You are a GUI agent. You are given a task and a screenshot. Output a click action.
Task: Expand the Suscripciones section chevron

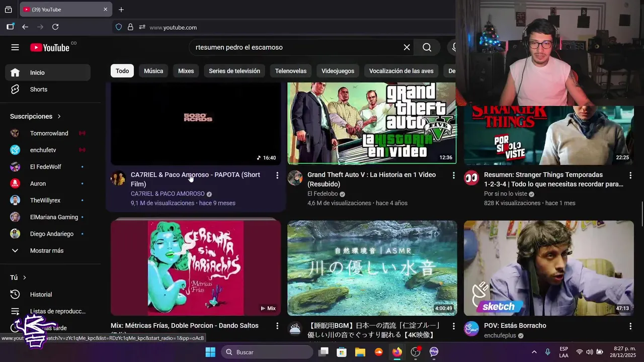(x=59, y=116)
